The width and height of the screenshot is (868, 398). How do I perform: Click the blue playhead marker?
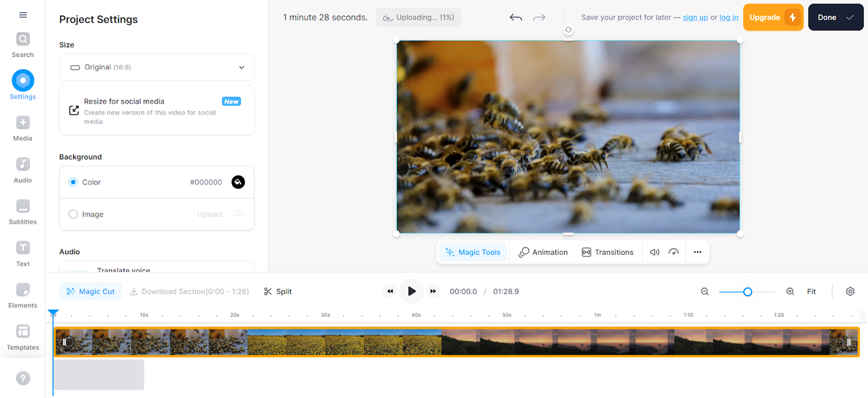[x=53, y=313]
